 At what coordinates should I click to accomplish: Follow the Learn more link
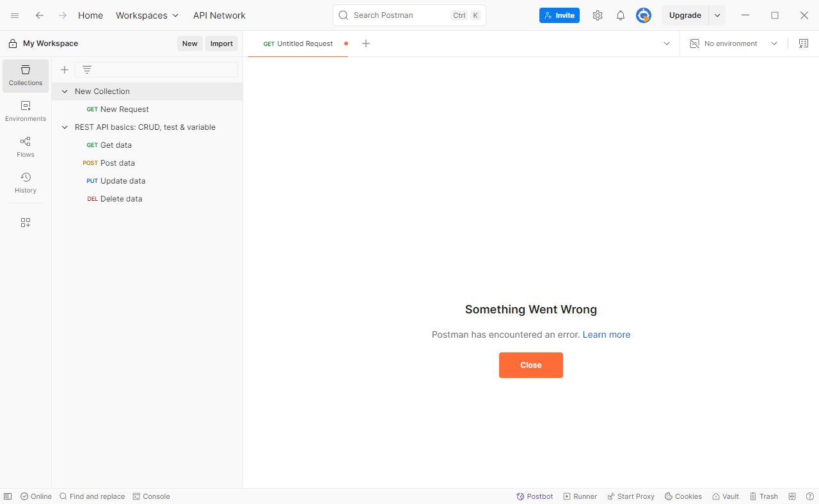click(607, 335)
